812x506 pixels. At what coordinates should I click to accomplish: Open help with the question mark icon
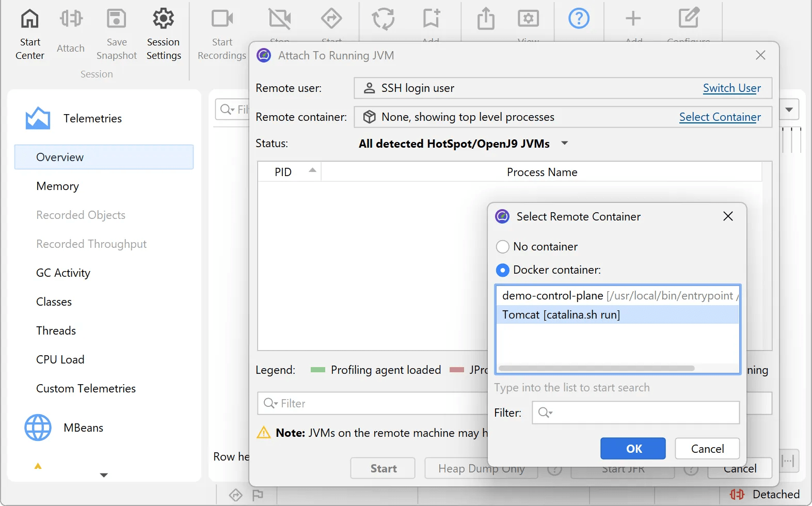(579, 19)
